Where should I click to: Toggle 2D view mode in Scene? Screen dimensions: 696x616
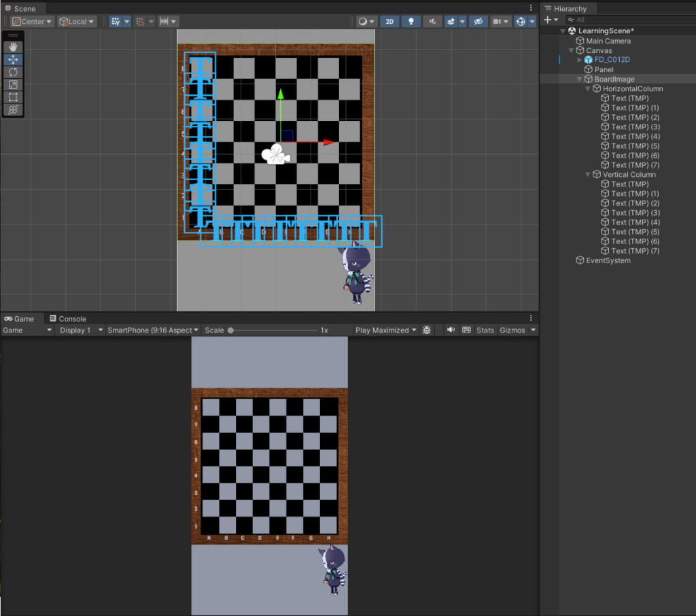click(x=389, y=22)
